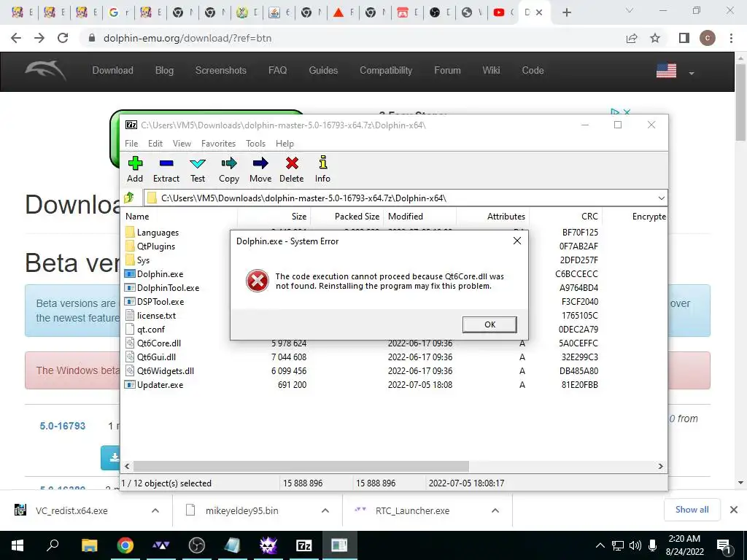This screenshot has height=560, width=747.
Task: Select the license.txt file
Action: pyautogui.click(x=156, y=315)
